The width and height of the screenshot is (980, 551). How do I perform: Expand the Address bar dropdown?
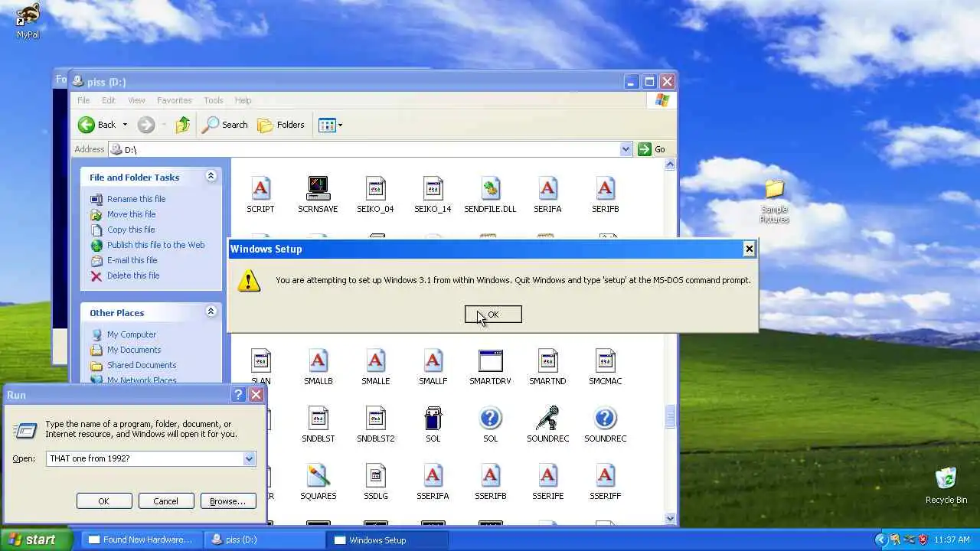pyautogui.click(x=626, y=149)
